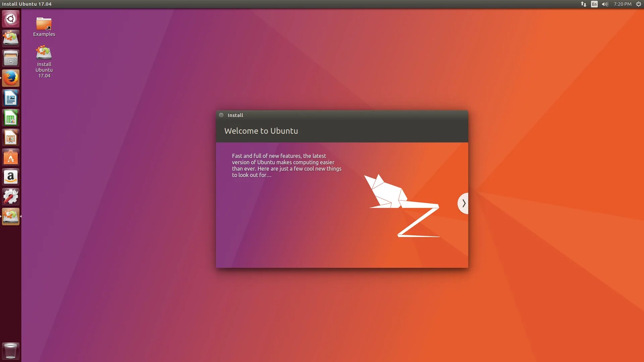Open the 7:20 PM clock menu

click(x=623, y=4)
